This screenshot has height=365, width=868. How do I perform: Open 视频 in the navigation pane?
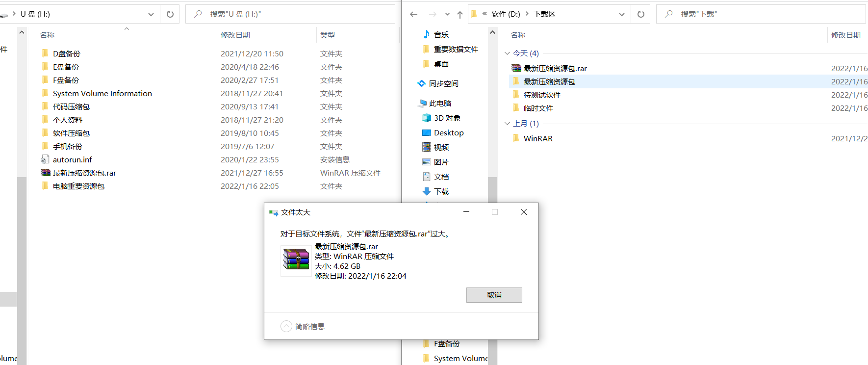tap(441, 147)
